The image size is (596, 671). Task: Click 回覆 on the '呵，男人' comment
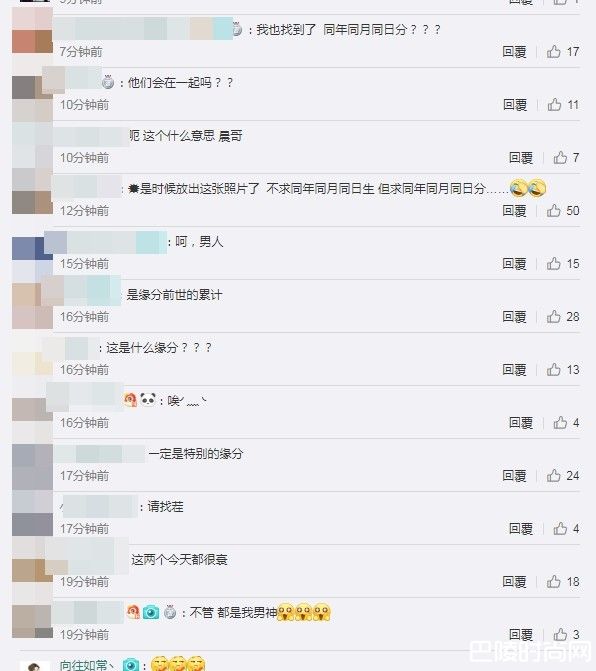click(514, 264)
